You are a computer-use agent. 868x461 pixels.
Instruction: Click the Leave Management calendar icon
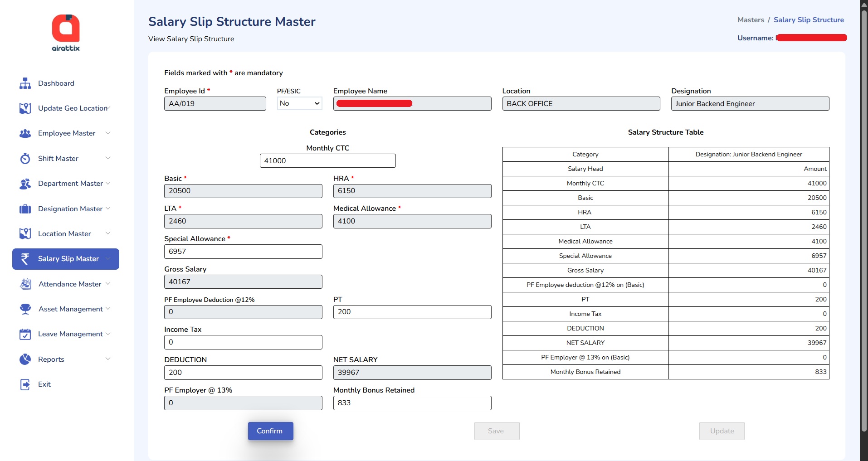[x=25, y=335]
